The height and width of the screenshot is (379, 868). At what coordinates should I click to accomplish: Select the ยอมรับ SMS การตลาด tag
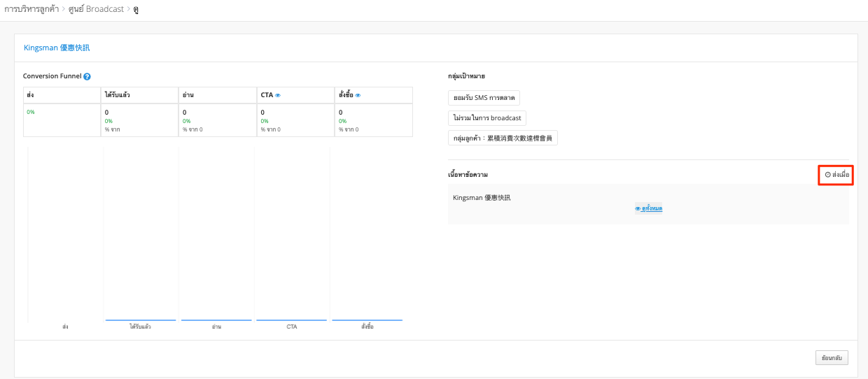(484, 98)
